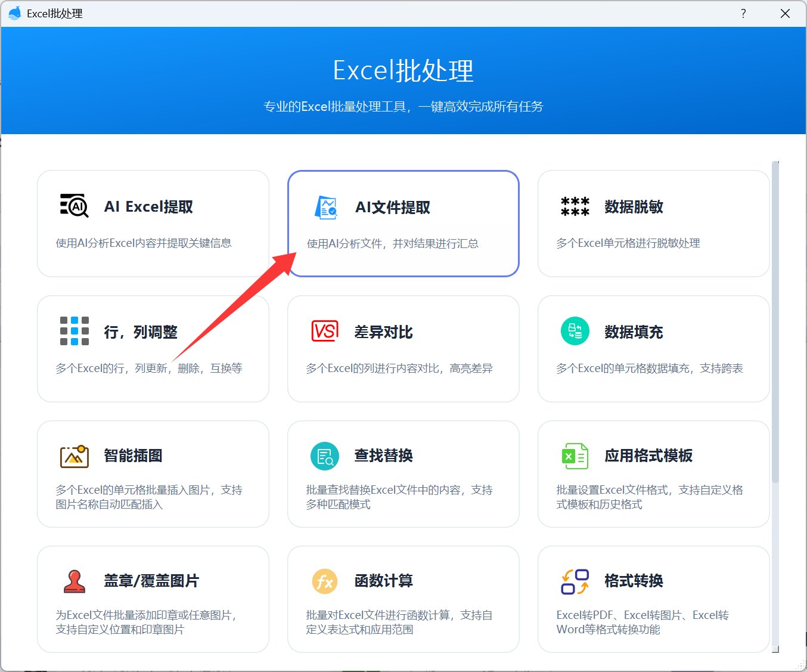This screenshot has height=672, width=807.
Task: Click text 使用AI分析Excel内容并提取关键信息
Action: pyautogui.click(x=144, y=243)
